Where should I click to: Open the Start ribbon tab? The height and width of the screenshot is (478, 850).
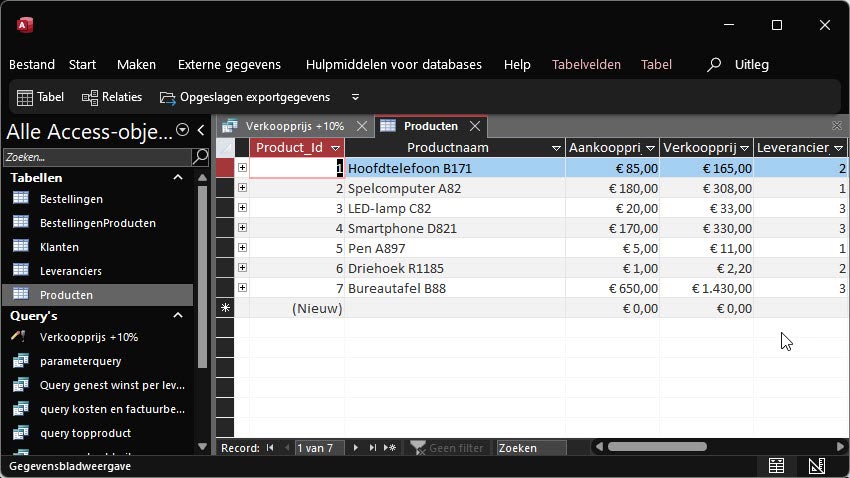82,64
